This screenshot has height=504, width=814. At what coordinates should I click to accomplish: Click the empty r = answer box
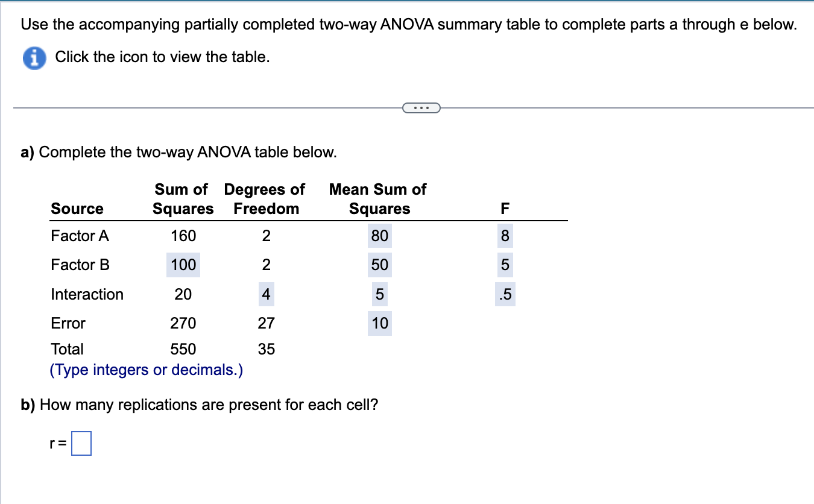(81, 443)
